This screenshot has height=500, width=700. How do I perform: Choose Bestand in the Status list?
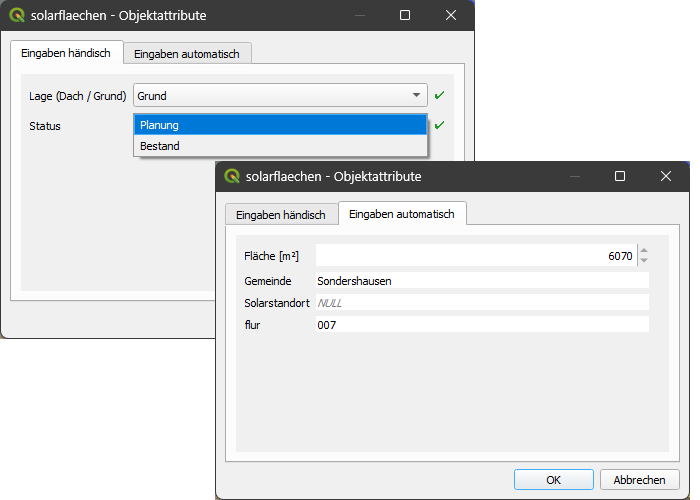280,146
